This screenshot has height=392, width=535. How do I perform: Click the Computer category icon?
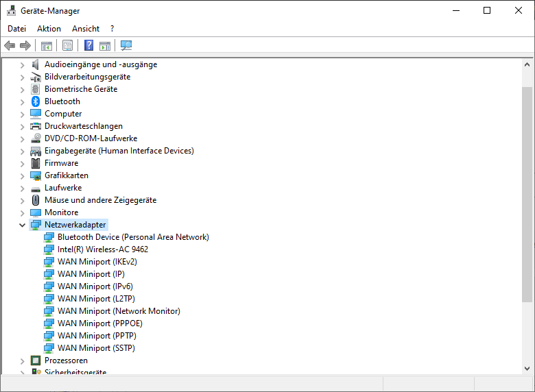pos(36,114)
